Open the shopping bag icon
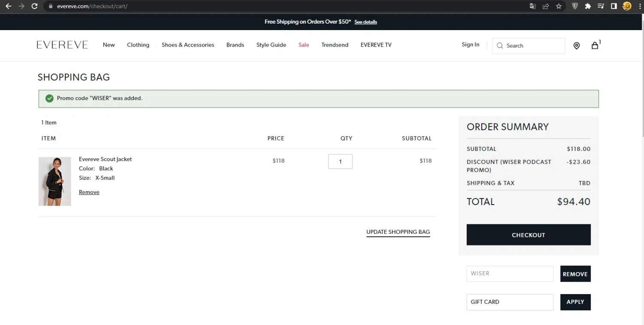 coord(595,45)
